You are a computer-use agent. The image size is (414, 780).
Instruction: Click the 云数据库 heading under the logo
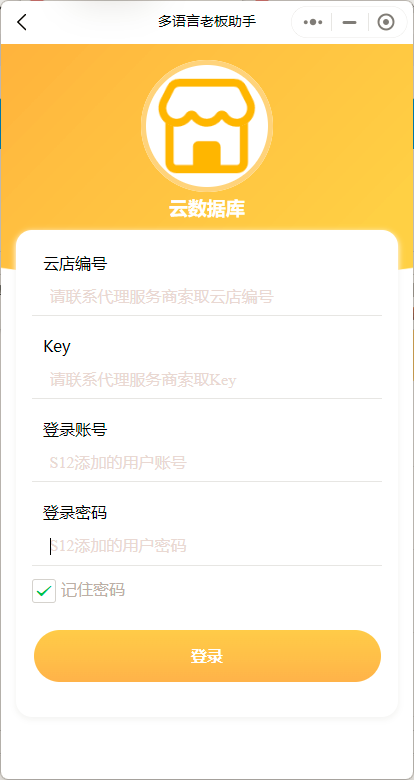point(207,209)
